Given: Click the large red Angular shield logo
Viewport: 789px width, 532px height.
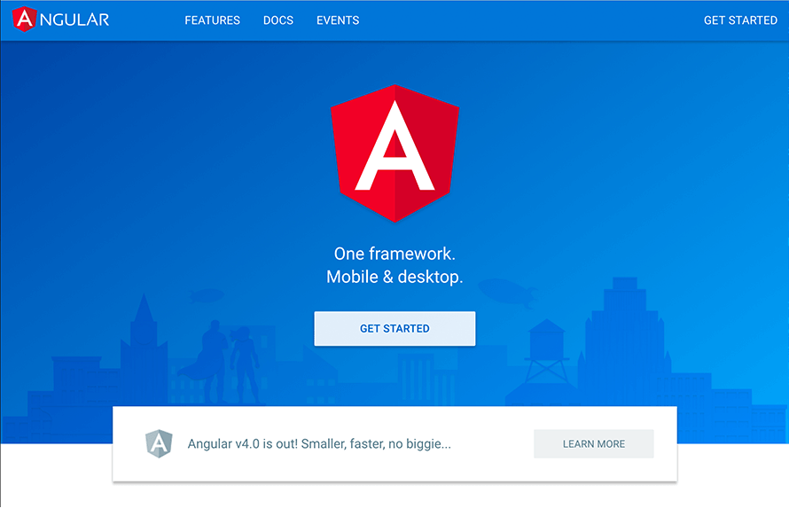Looking at the screenshot, I should click(x=395, y=153).
